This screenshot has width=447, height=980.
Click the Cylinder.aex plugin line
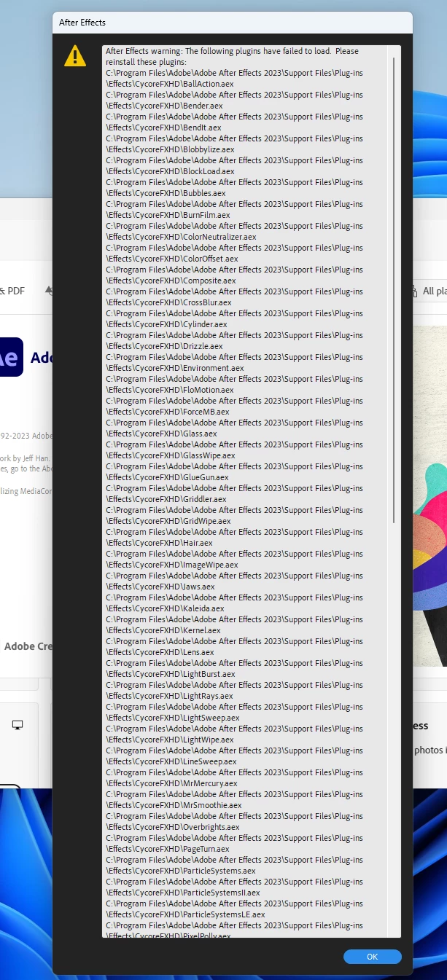[x=166, y=324]
